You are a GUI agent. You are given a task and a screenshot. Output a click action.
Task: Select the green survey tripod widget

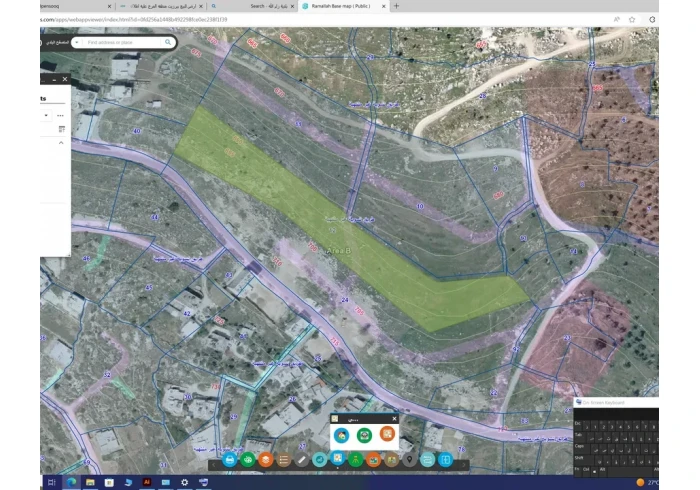[356, 459]
